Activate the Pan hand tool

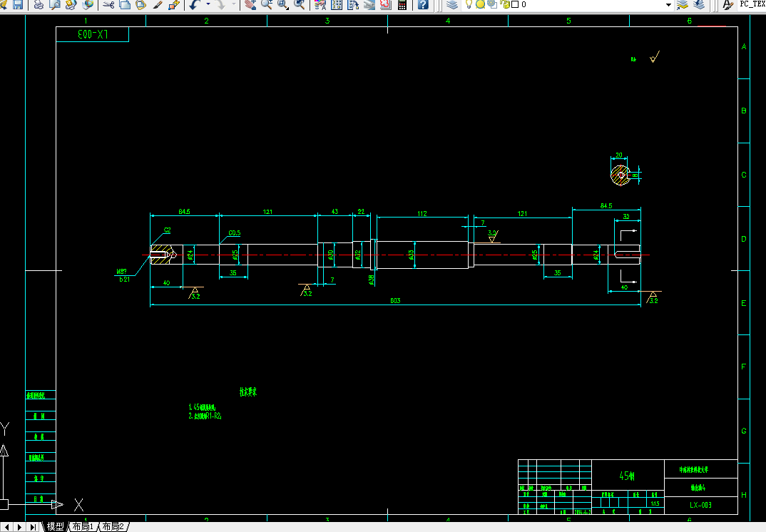point(250,4)
